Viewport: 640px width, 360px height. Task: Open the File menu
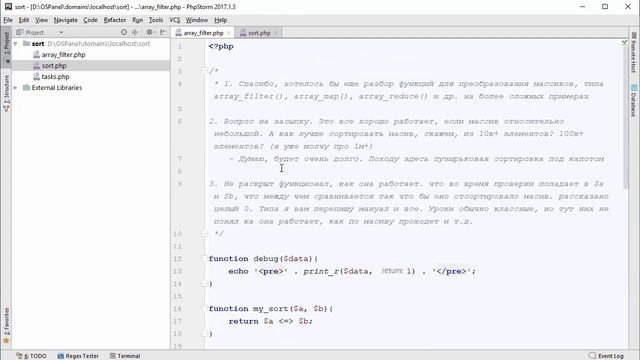[8, 20]
